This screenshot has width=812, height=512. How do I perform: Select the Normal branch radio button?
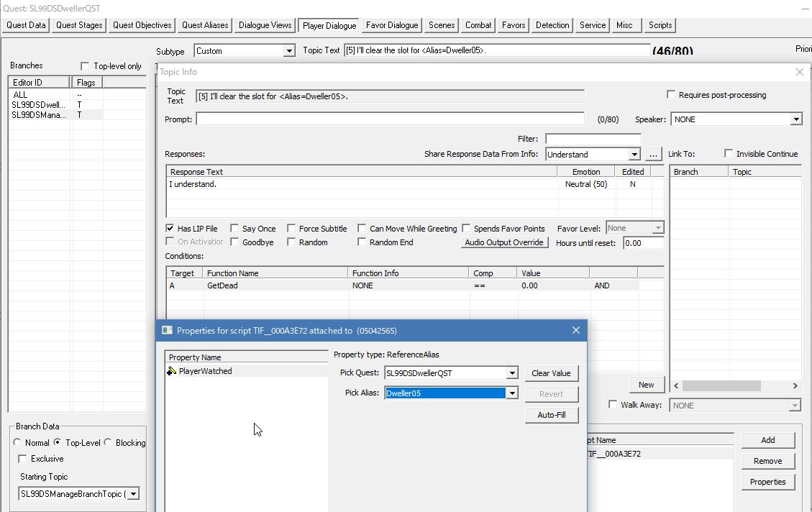[17, 442]
